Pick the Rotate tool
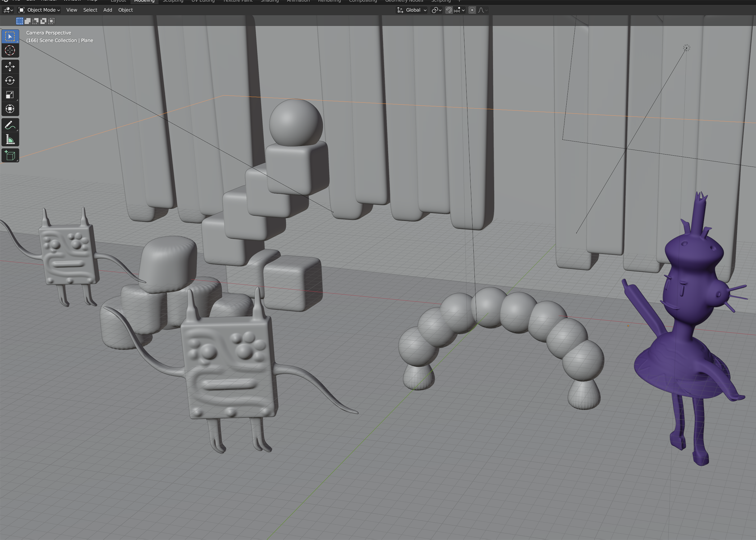Image resolution: width=756 pixels, height=540 pixels. tap(10, 81)
